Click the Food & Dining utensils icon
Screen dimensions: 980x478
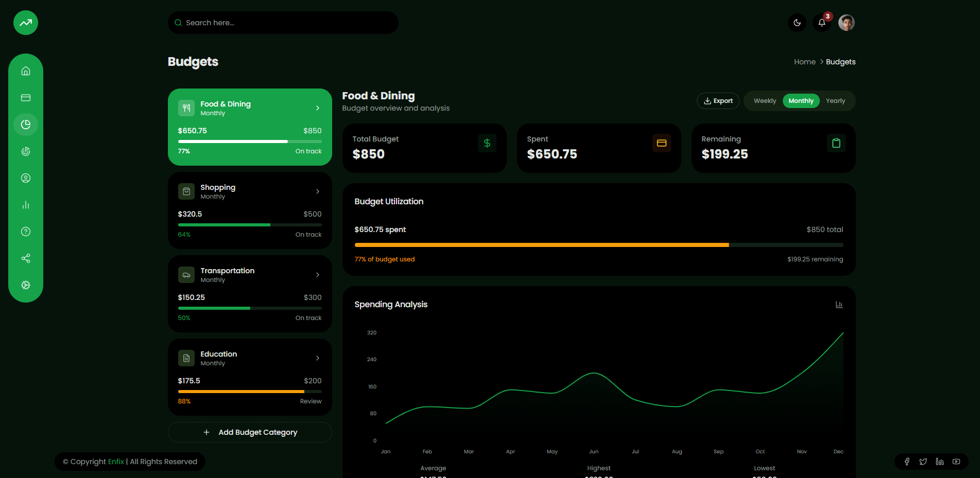(186, 108)
